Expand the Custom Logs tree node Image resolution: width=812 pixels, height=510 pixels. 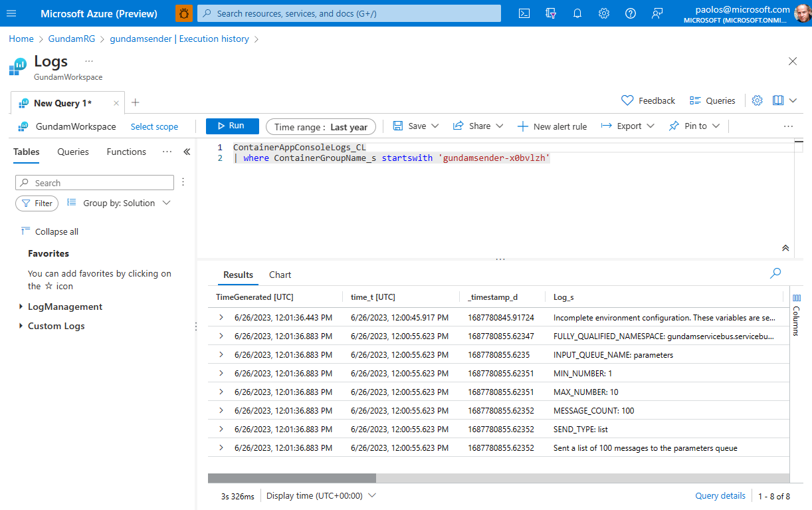coord(21,326)
